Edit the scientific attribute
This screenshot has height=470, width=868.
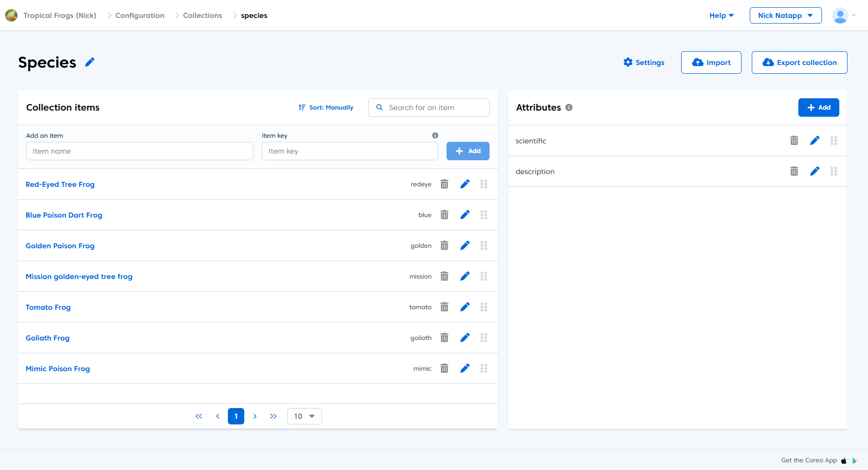(x=815, y=141)
